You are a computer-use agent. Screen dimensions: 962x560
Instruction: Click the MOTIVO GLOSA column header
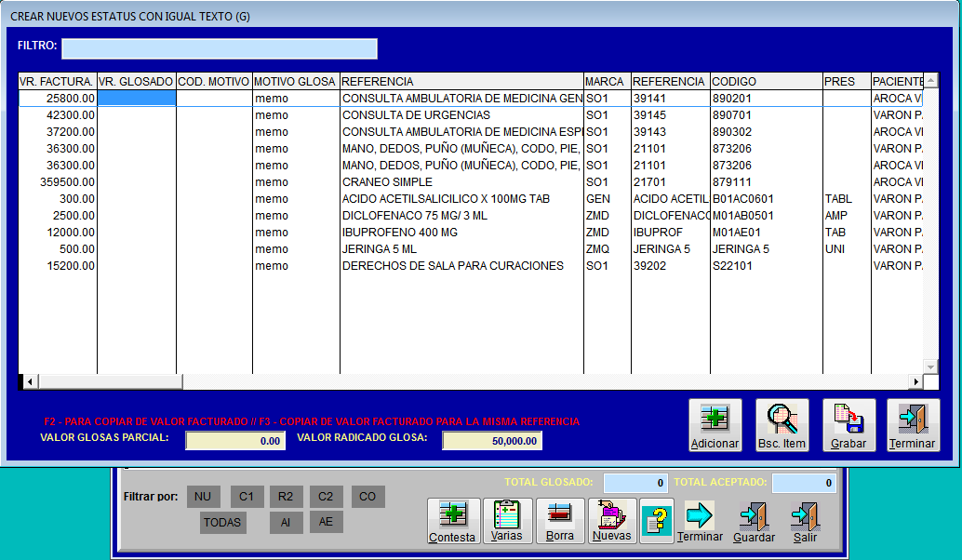(295, 82)
